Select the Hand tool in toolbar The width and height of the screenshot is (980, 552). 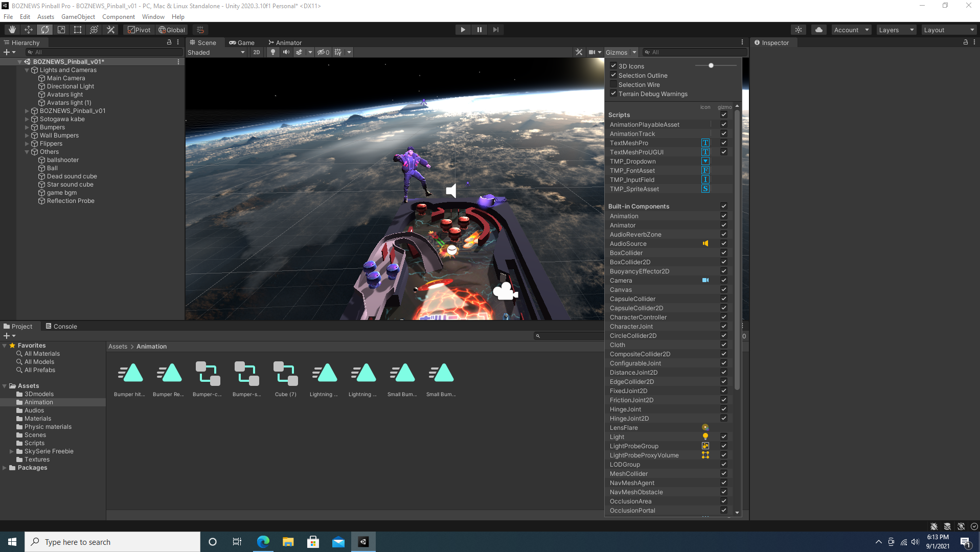click(12, 30)
